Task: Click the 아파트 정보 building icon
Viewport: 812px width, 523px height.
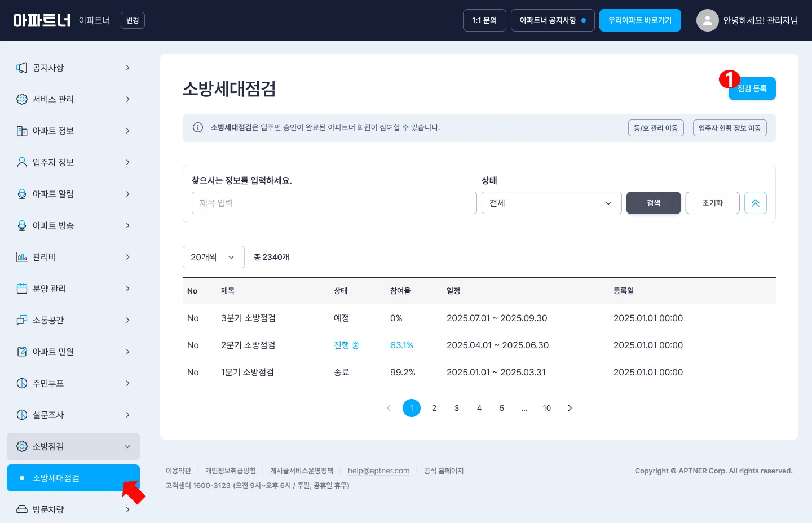Action: click(22, 131)
